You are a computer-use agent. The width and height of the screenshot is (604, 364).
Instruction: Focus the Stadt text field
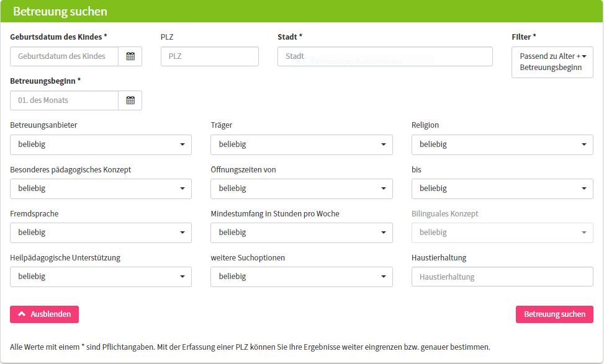point(384,56)
